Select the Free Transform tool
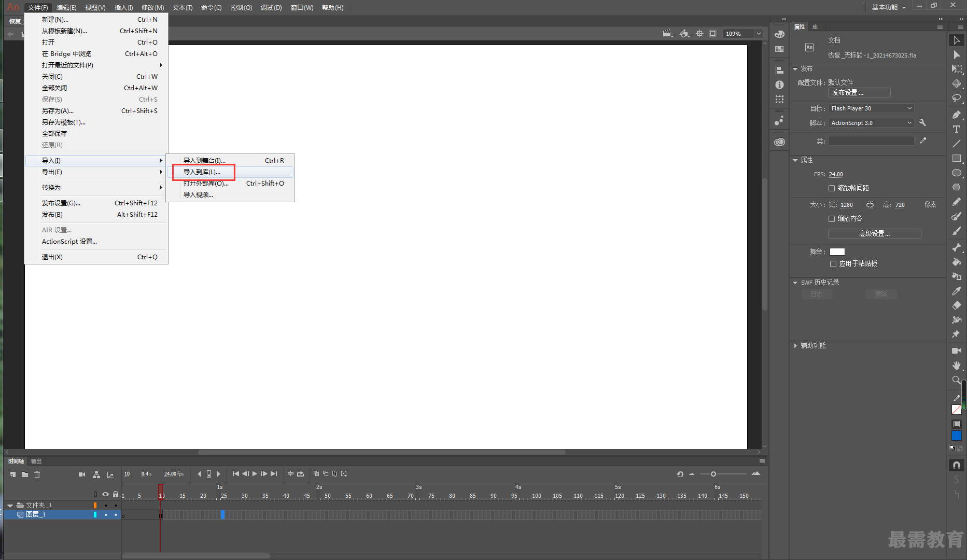The width and height of the screenshot is (967, 560). coord(957,69)
